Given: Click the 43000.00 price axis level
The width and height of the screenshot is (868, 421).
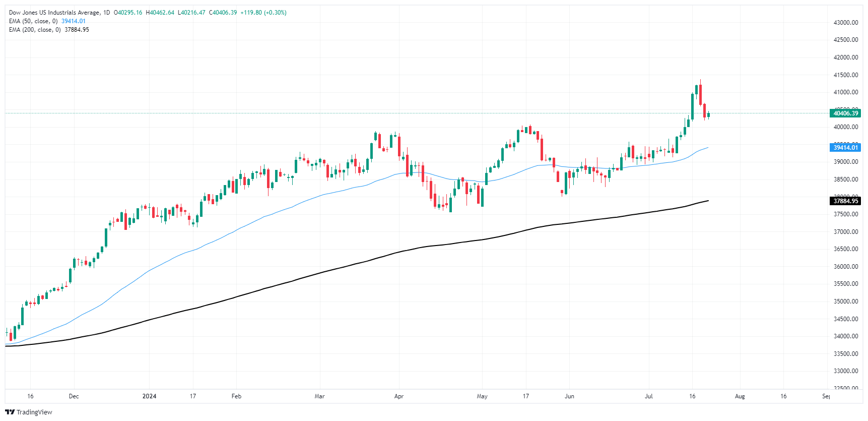Looking at the screenshot, I should pyautogui.click(x=846, y=23).
